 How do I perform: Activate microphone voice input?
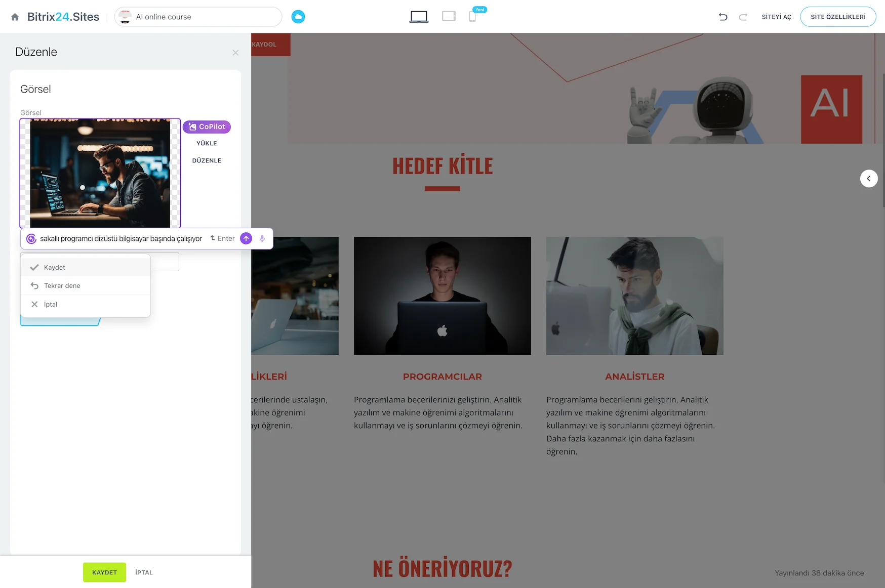point(262,238)
